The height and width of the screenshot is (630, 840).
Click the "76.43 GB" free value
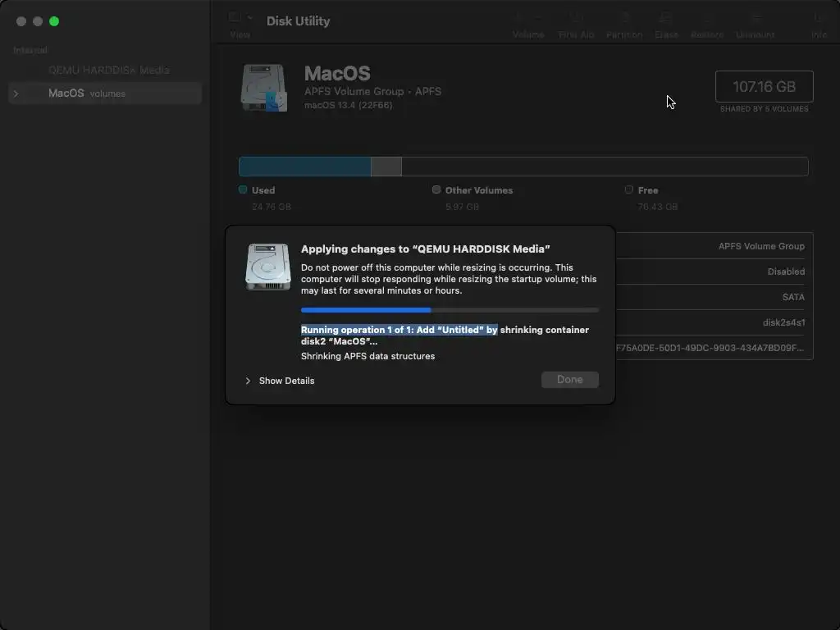[657, 207]
